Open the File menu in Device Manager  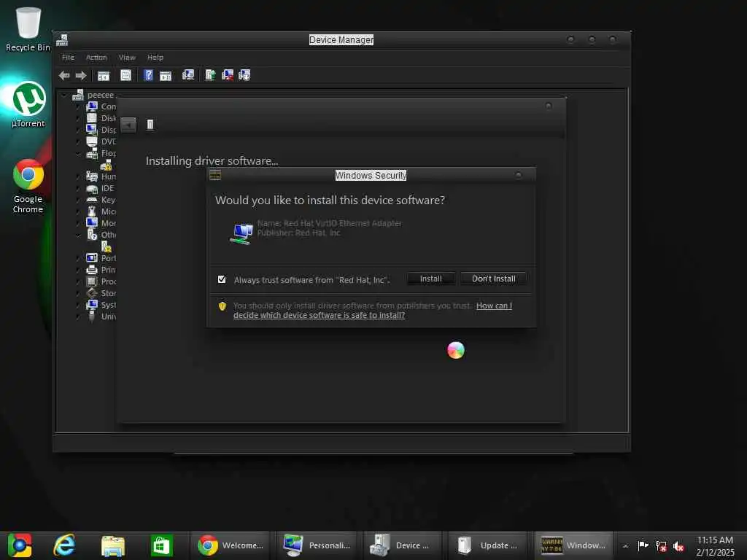tap(68, 57)
